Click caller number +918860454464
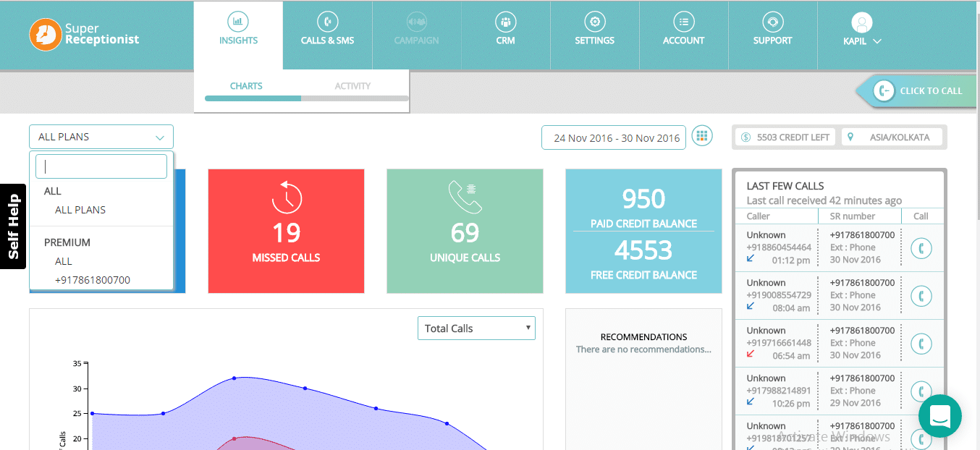Image resolution: width=980 pixels, height=450 pixels. click(x=779, y=247)
